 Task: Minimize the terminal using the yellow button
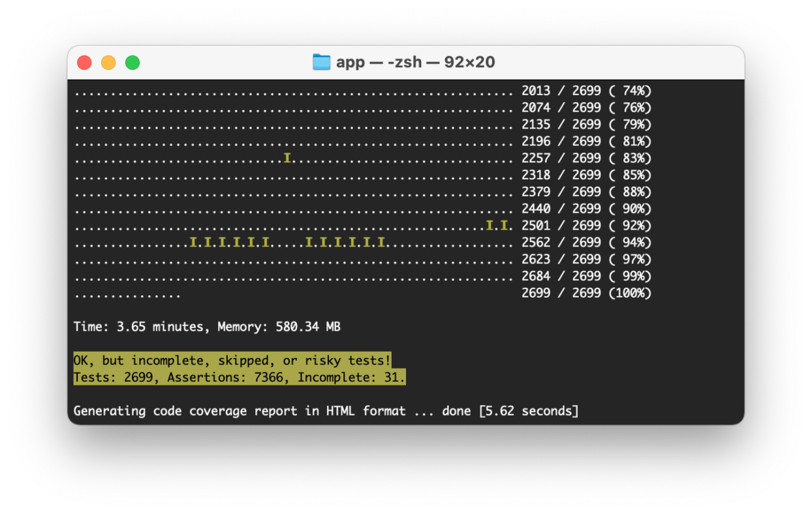[108, 63]
